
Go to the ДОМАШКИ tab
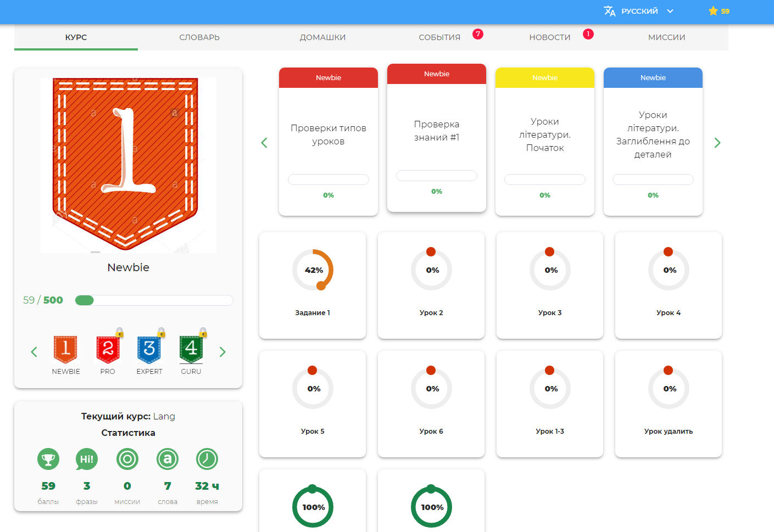[322, 37]
